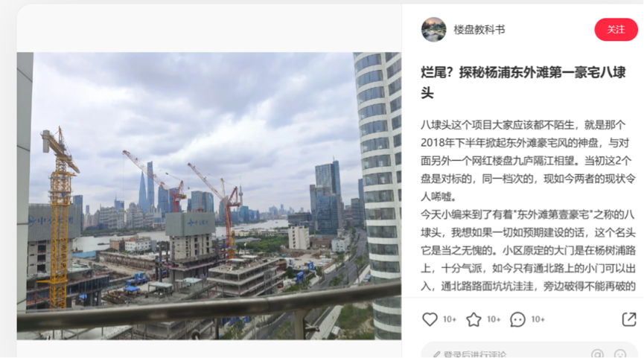The width and height of the screenshot is (644, 358).
Task: View the construction site photo full size
Action: (209, 196)
